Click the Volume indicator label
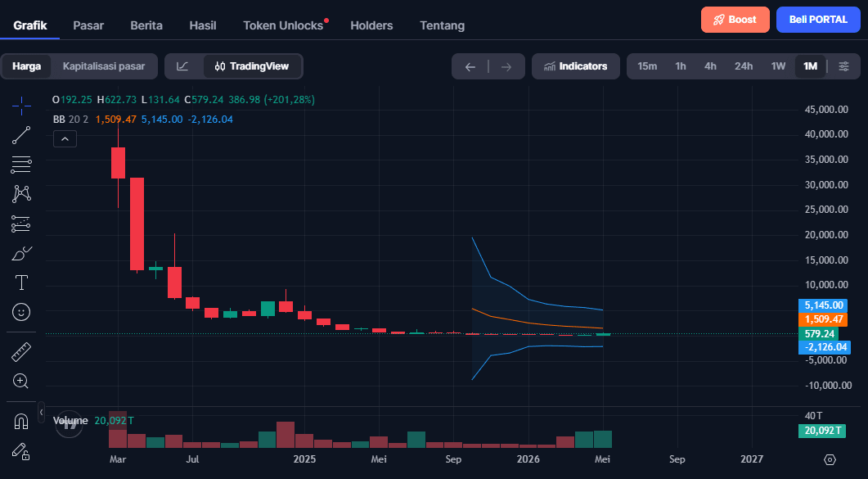The height and width of the screenshot is (479, 868). 70,421
